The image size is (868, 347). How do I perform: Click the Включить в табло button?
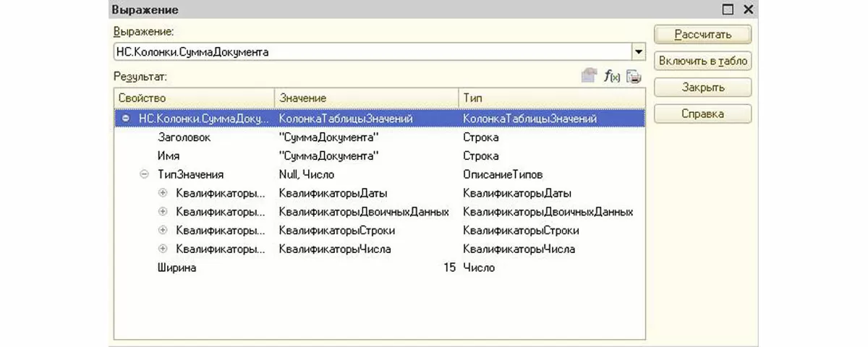702,61
